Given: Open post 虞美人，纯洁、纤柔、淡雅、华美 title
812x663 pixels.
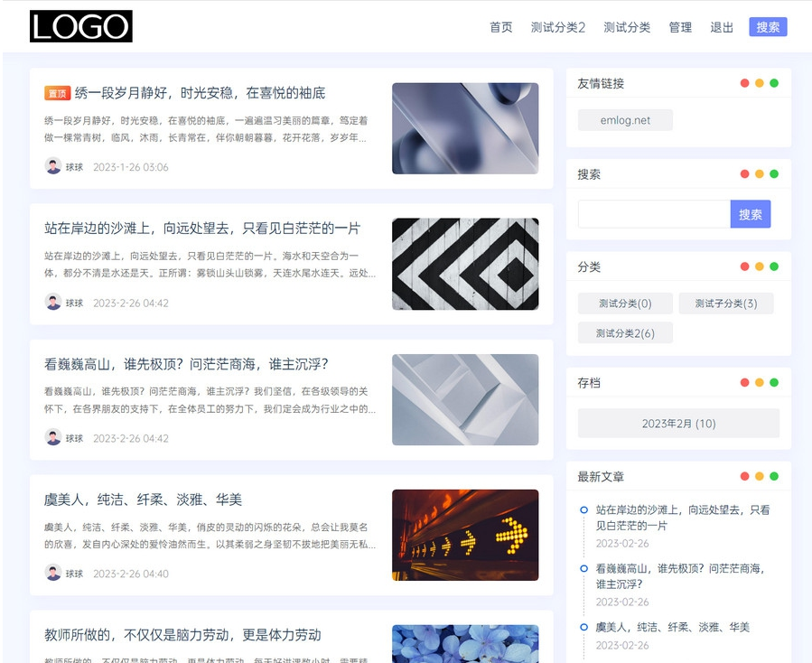Looking at the screenshot, I should tap(144, 500).
